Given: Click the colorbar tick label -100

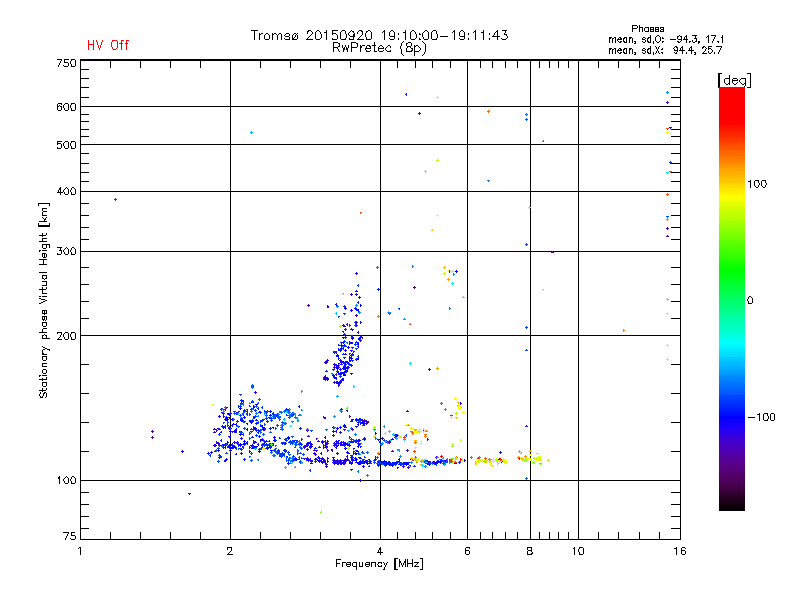Looking at the screenshot, I should coord(761,417).
